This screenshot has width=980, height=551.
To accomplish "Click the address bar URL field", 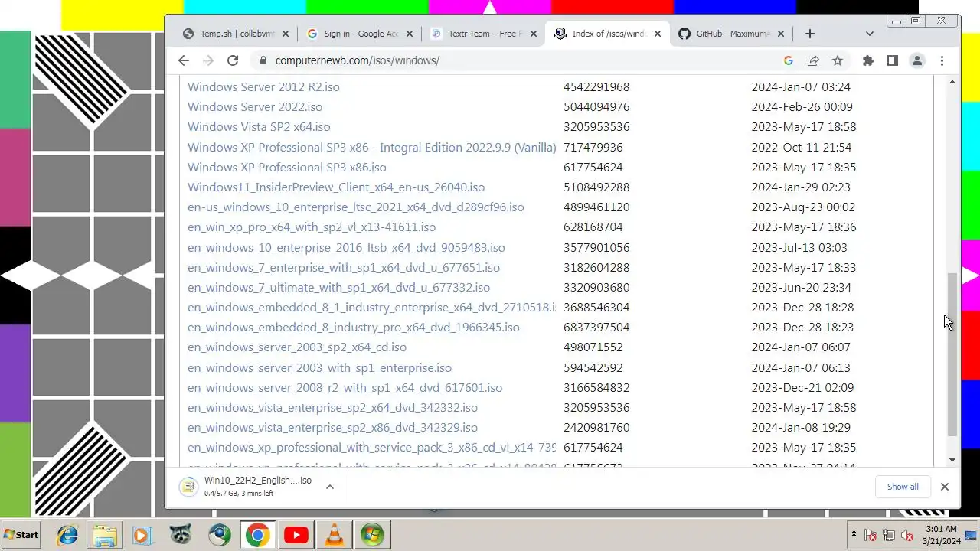I will [521, 60].
